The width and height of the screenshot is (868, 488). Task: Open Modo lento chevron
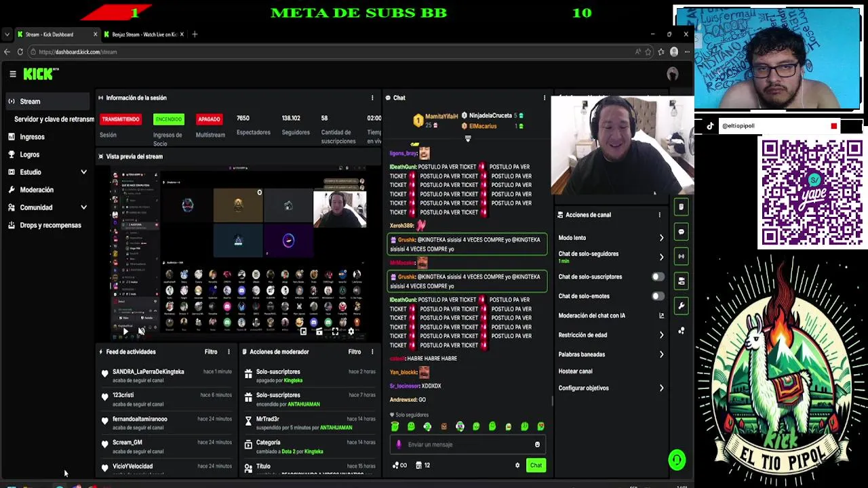pyautogui.click(x=661, y=238)
